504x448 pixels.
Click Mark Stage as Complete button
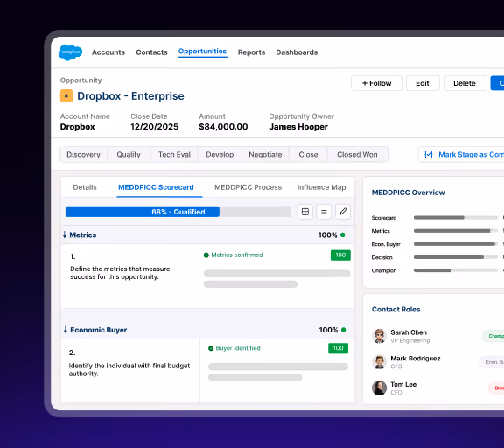click(461, 155)
